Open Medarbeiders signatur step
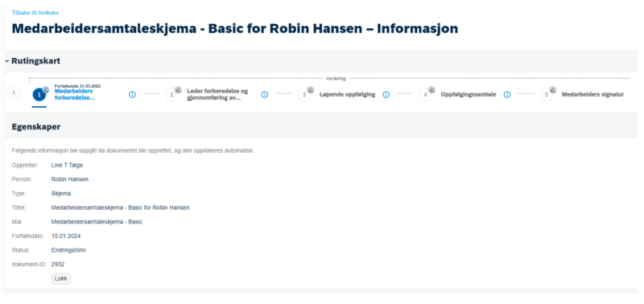Viewport: 644px width, 304px height. [592, 95]
